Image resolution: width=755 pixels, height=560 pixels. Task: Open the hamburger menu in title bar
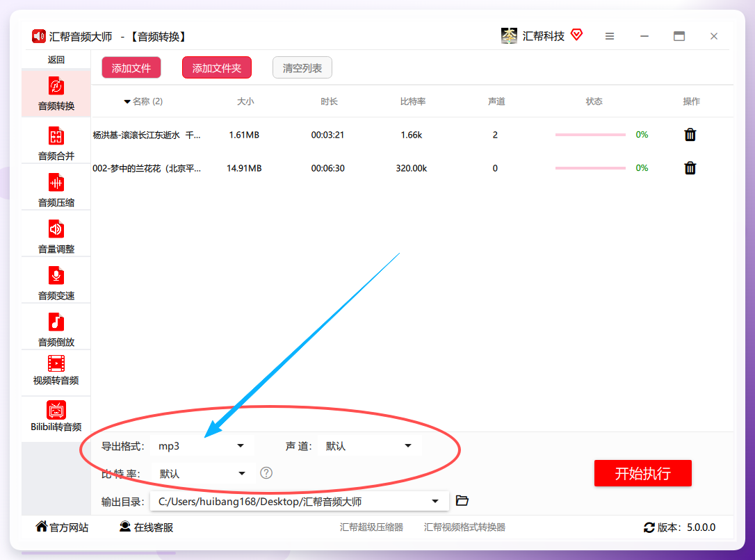tap(610, 36)
